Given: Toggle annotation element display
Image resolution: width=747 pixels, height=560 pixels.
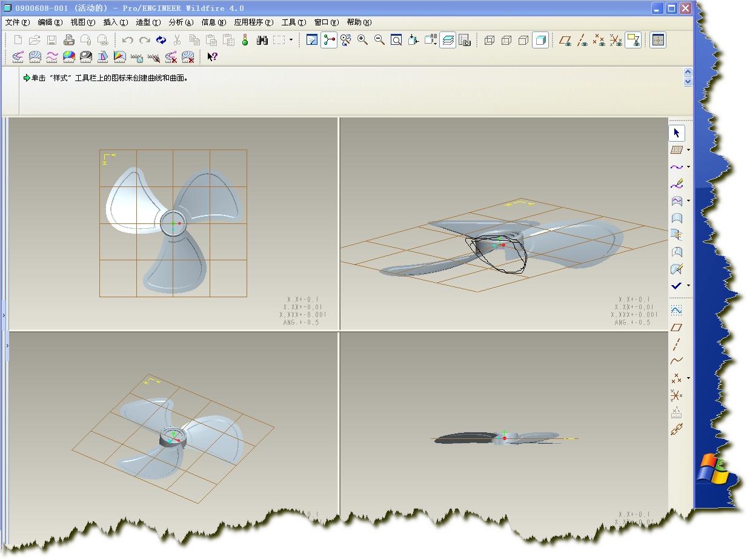Looking at the screenshot, I should click(633, 41).
